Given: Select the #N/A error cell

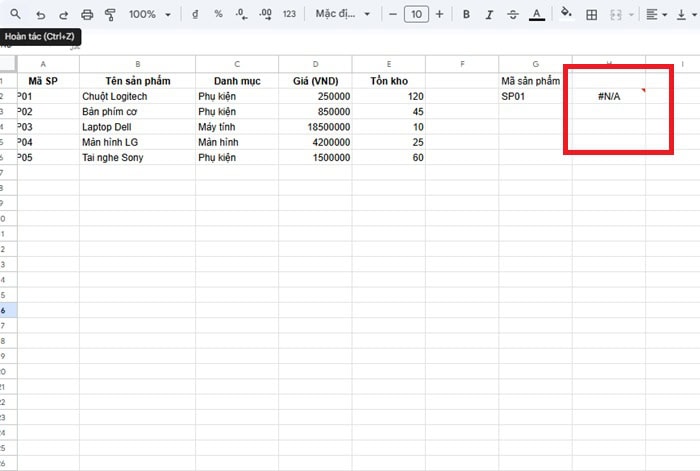Looking at the screenshot, I should (609, 96).
